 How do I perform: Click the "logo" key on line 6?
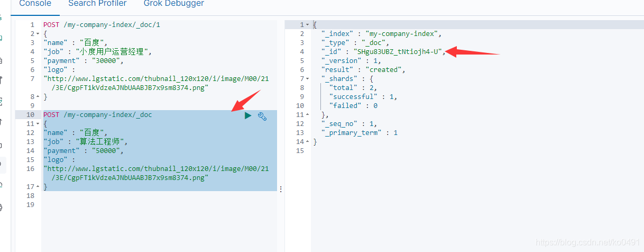pyautogui.click(x=55, y=70)
